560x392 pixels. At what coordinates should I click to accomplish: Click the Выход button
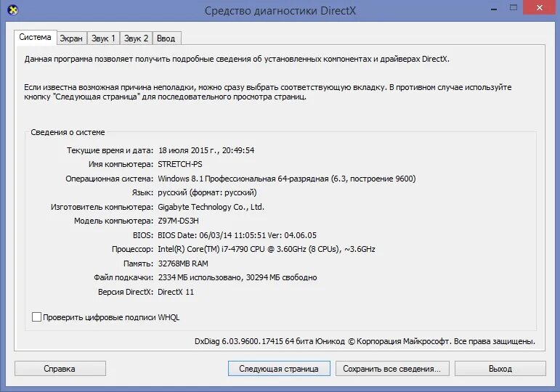point(500,369)
